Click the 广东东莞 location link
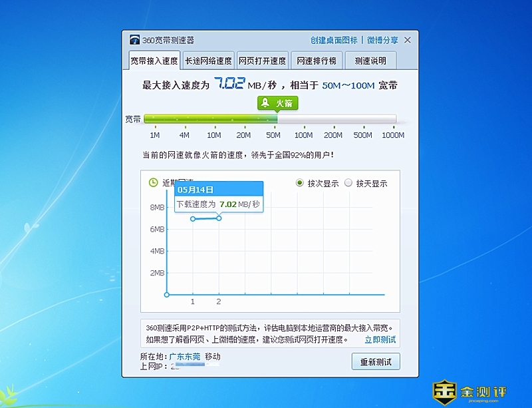Viewport: 532px width, 408px height. [185, 357]
